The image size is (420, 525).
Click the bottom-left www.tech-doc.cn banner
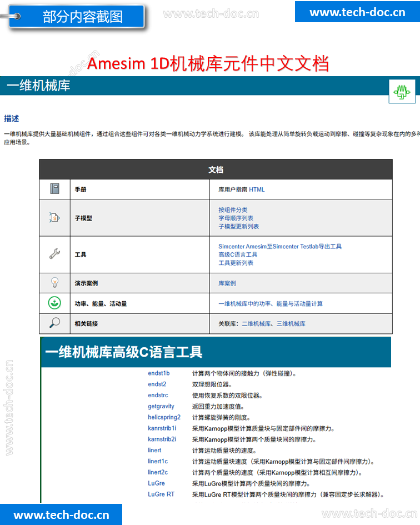coord(61,514)
